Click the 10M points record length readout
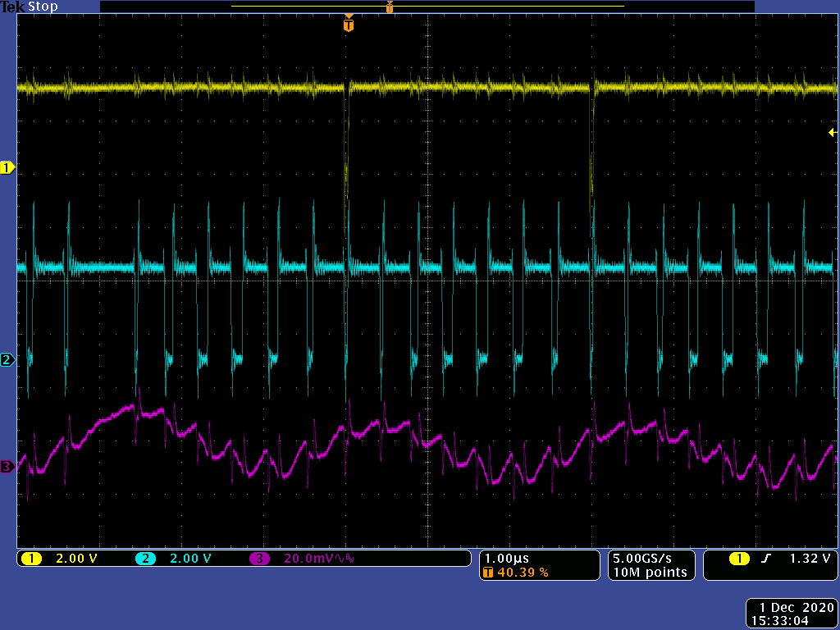The width and height of the screenshot is (840, 630). 650,572
